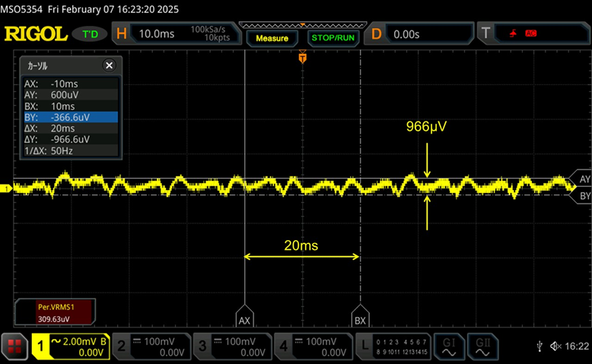
Task: Click the GI signal generator icon
Action: [x=449, y=347]
